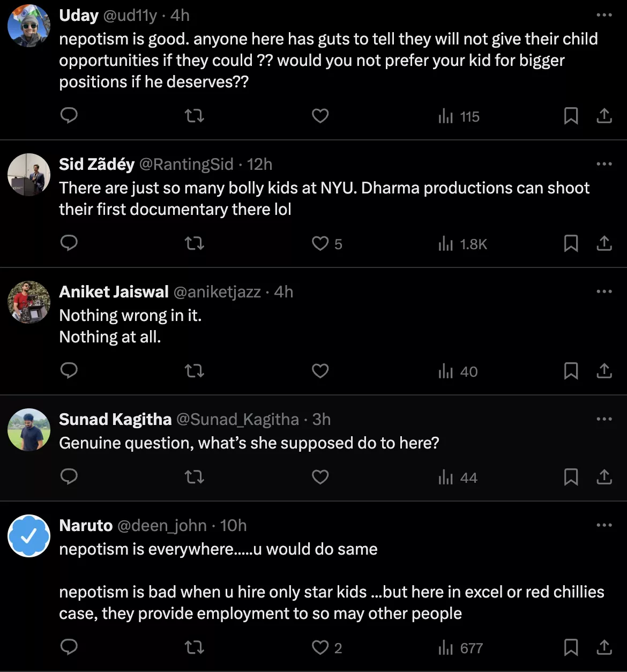Open @RantingSid profile handle
This screenshot has width=627, height=672.
click(x=186, y=164)
